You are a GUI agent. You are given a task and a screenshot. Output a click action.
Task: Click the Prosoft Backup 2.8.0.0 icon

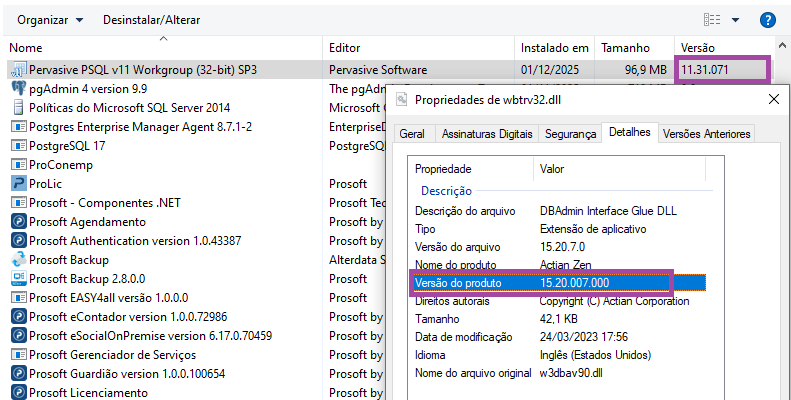click(x=19, y=278)
